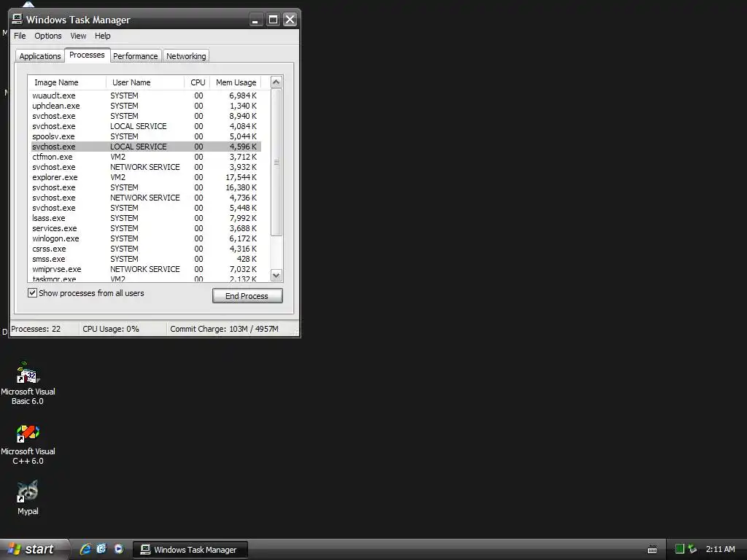Image resolution: width=747 pixels, height=560 pixels.
Task: Click the green CPU usage tray icon
Action: (x=680, y=549)
